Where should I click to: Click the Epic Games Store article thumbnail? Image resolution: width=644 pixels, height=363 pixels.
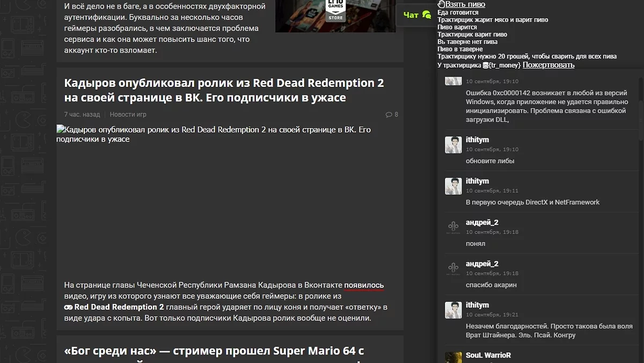tap(335, 16)
